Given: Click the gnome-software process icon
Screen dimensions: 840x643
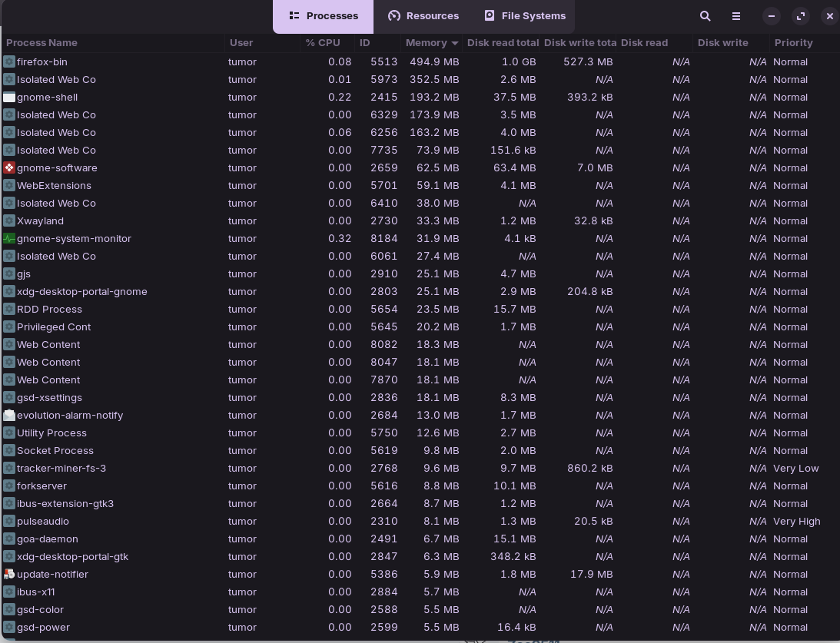Looking at the screenshot, I should [9, 167].
